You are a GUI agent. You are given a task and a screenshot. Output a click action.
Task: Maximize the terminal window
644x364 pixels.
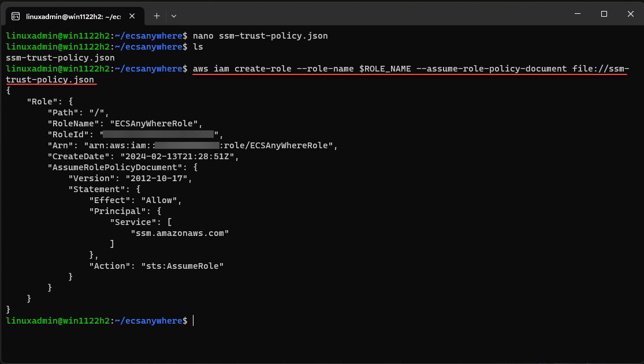click(x=604, y=14)
